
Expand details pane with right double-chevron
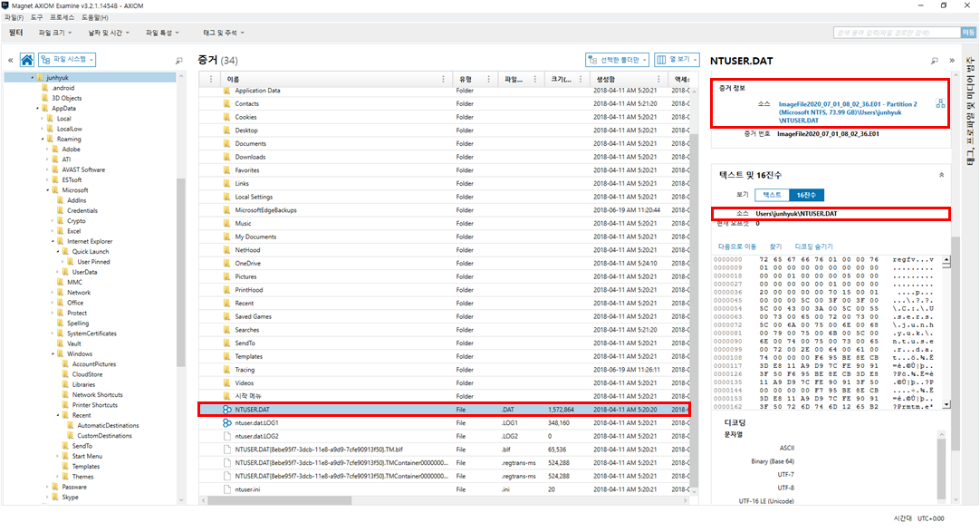[952, 61]
